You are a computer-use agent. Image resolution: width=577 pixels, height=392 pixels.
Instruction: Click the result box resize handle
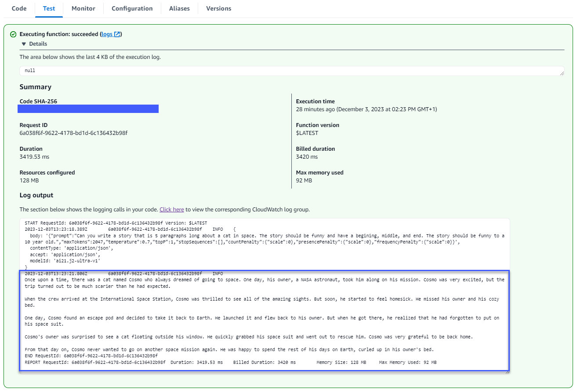pyautogui.click(x=562, y=73)
